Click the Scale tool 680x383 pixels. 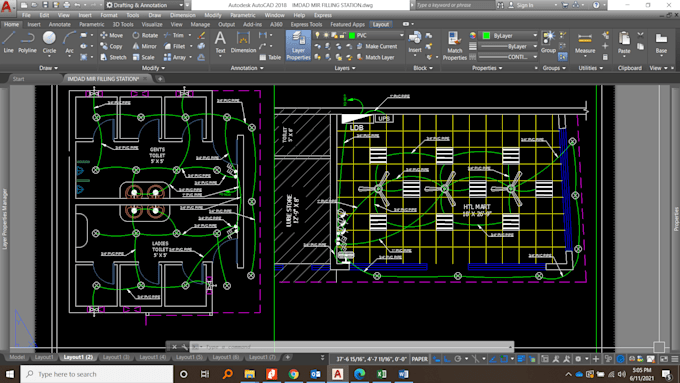[x=144, y=57]
